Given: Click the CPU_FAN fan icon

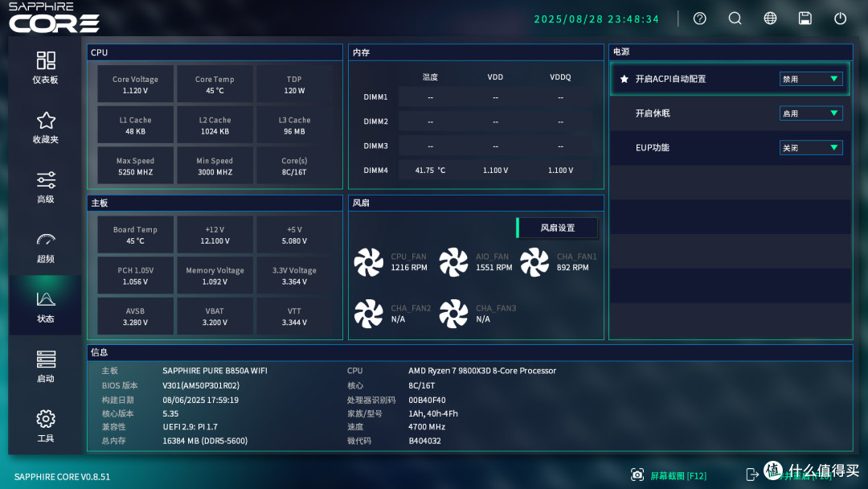Looking at the screenshot, I should point(369,262).
